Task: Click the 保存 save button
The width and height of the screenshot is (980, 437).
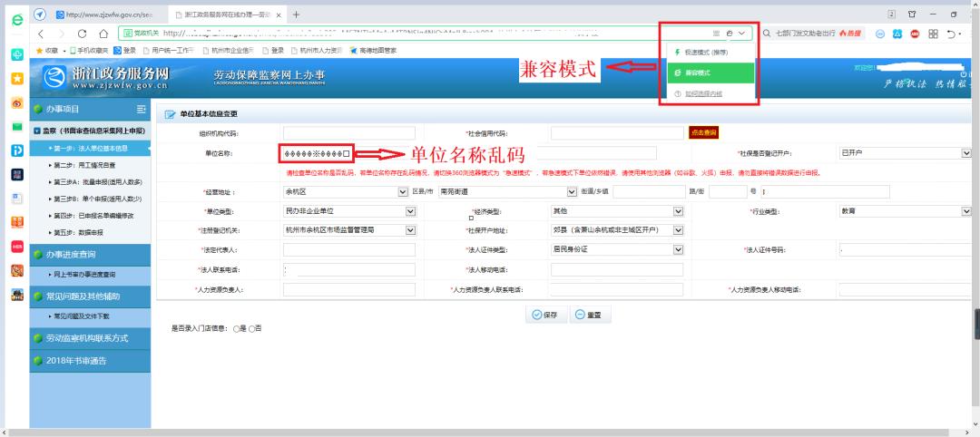Action: click(x=545, y=315)
